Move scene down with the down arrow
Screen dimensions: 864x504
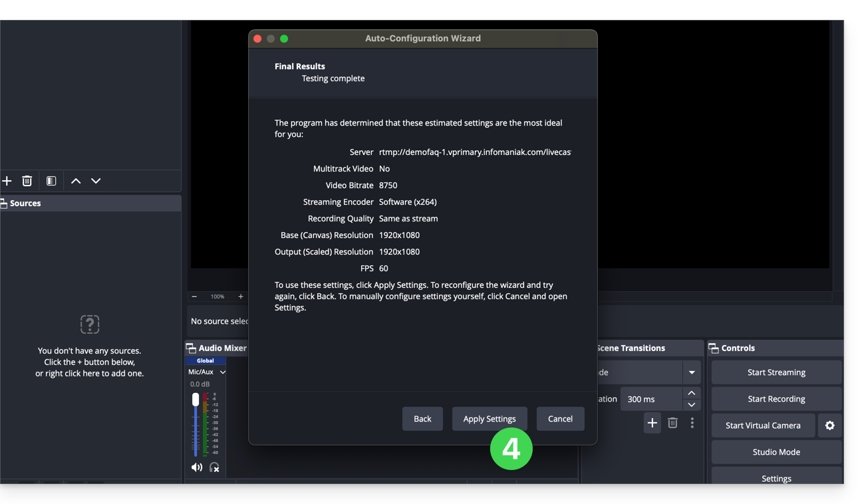point(96,181)
